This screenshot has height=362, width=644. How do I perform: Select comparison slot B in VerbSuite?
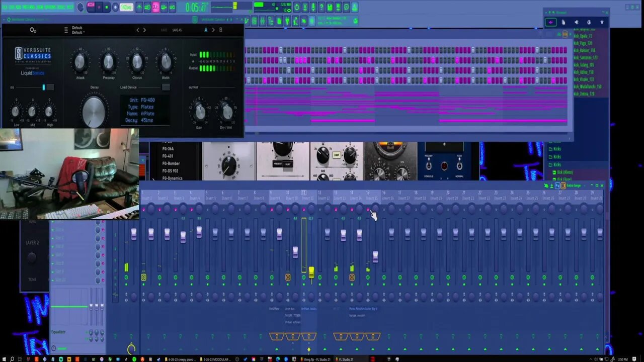click(220, 30)
